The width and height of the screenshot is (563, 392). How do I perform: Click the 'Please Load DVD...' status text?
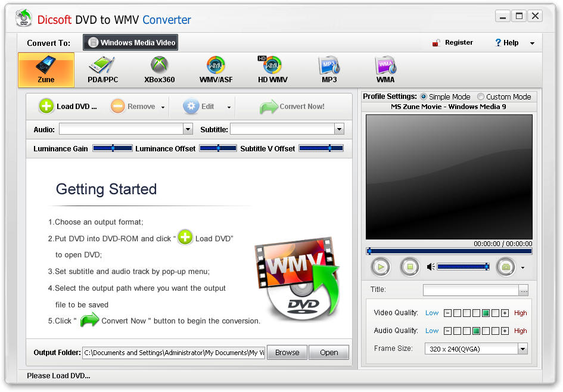[x=58, y=376]
